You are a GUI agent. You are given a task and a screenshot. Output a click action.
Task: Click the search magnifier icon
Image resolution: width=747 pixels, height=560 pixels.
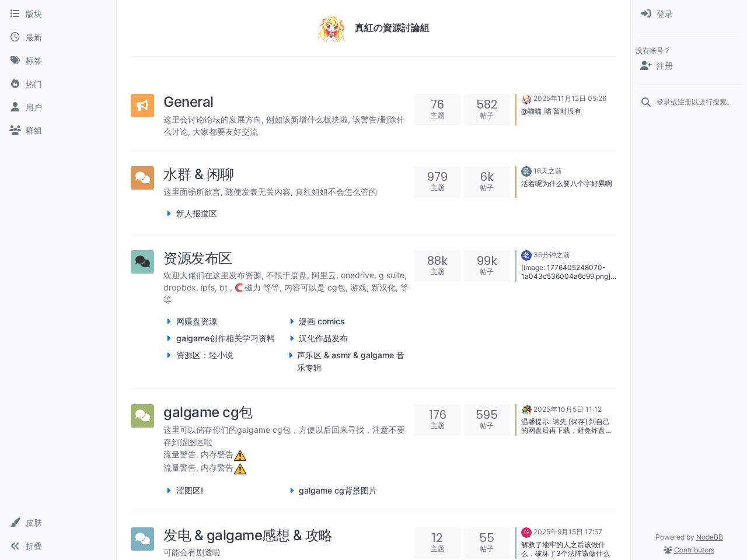tap(645, 102)
